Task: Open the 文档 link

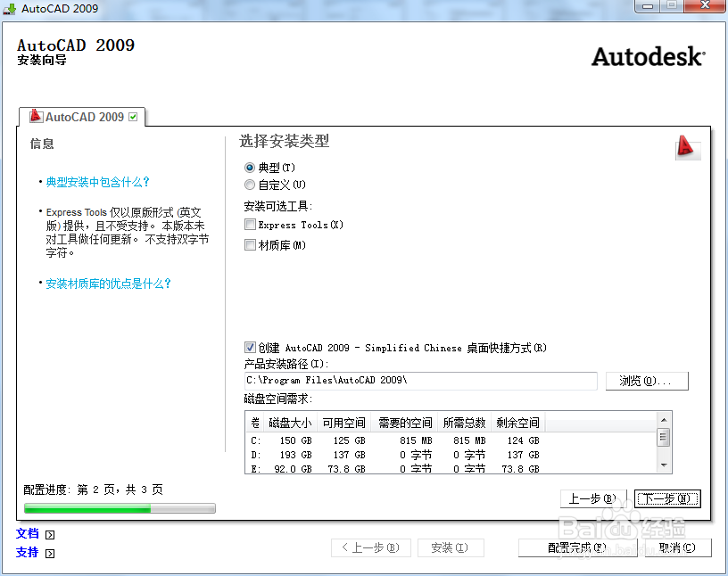Action: pyautogui.click(x=28, y=534)
